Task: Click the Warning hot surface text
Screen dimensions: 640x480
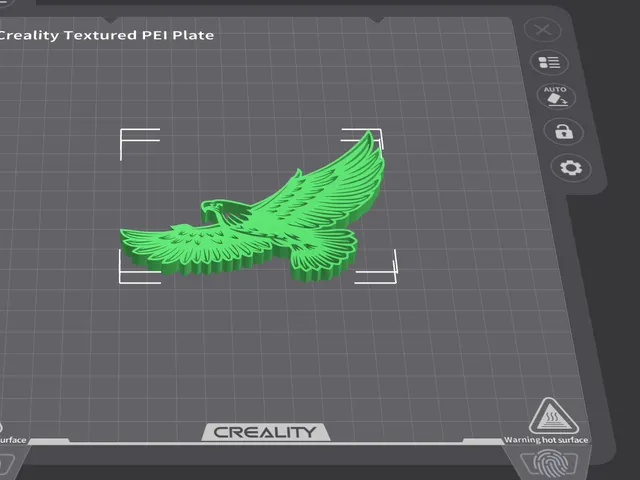Action: tap(546, 440)
